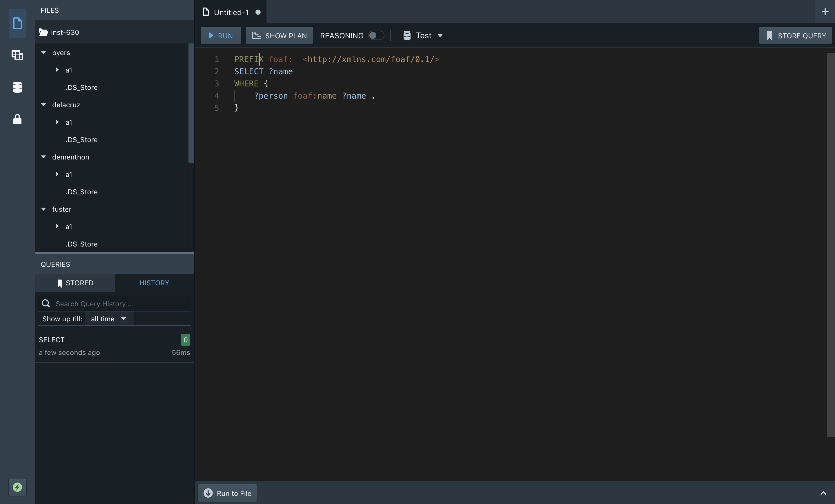This screenshot has height=504, width=835.
Task: Click editor line 2 'SELECT ?name'
Action: [x=263, y=72]
